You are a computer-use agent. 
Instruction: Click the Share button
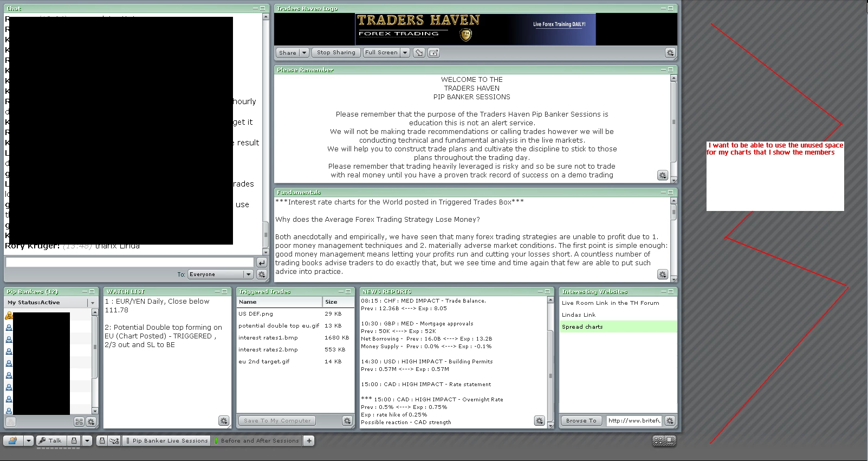coord(287,53)
